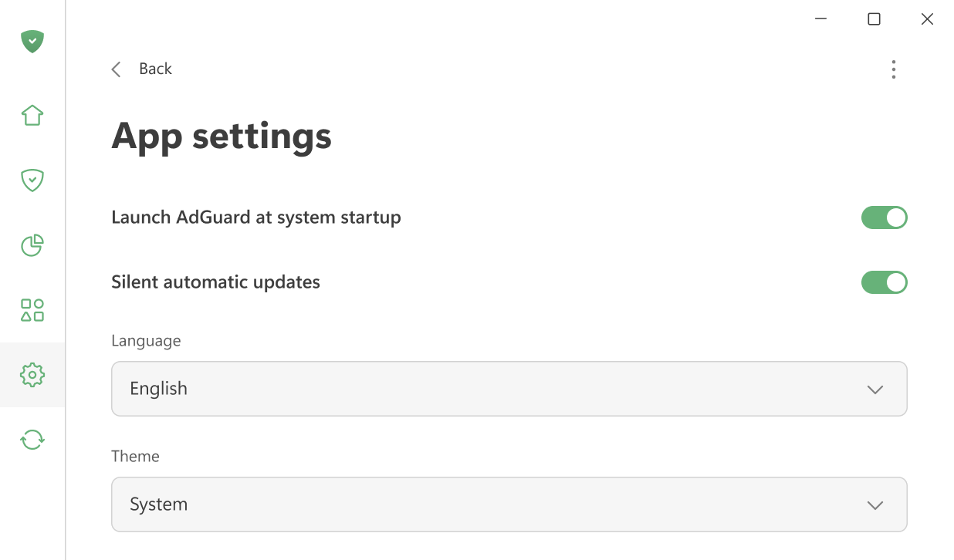Screen dimensions: 954x560
Task: Click the App settings heading
Action: coord(222,137)
